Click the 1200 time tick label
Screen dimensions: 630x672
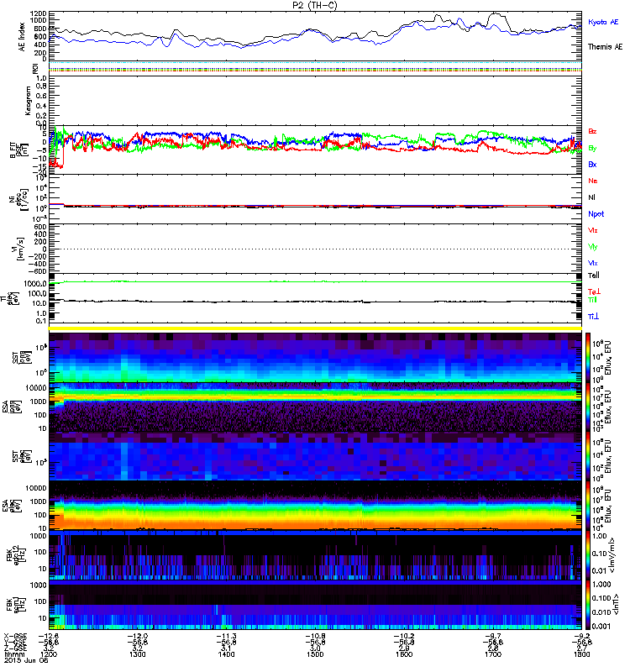[x=49, y=654]
